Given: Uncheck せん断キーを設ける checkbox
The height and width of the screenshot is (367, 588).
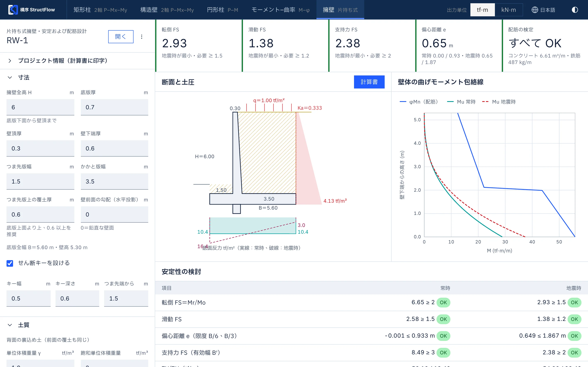Looking at the screenshot, I should pyautogui.click(x=10, y=263).
